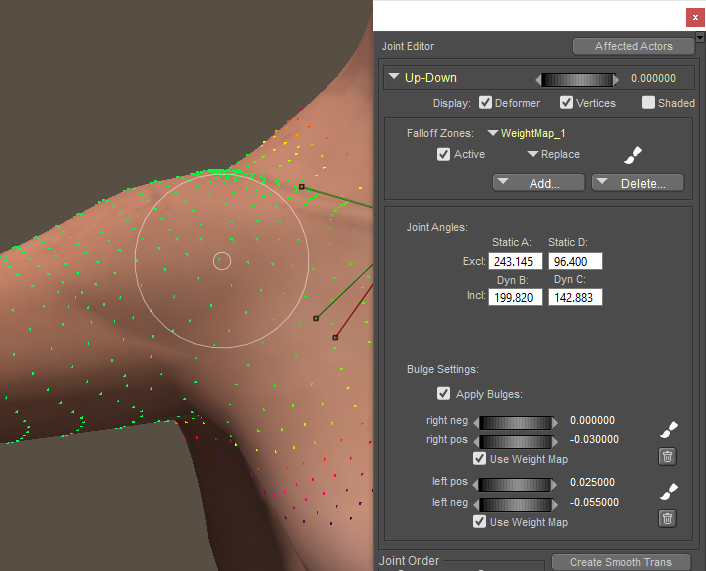Click the paint brush icon for left bulge

[668, 491]
